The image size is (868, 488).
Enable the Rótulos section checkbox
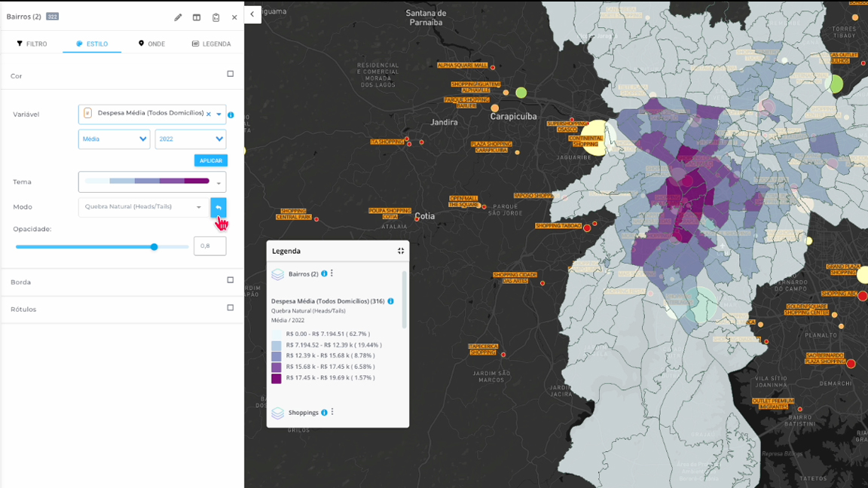pos(231,307)
